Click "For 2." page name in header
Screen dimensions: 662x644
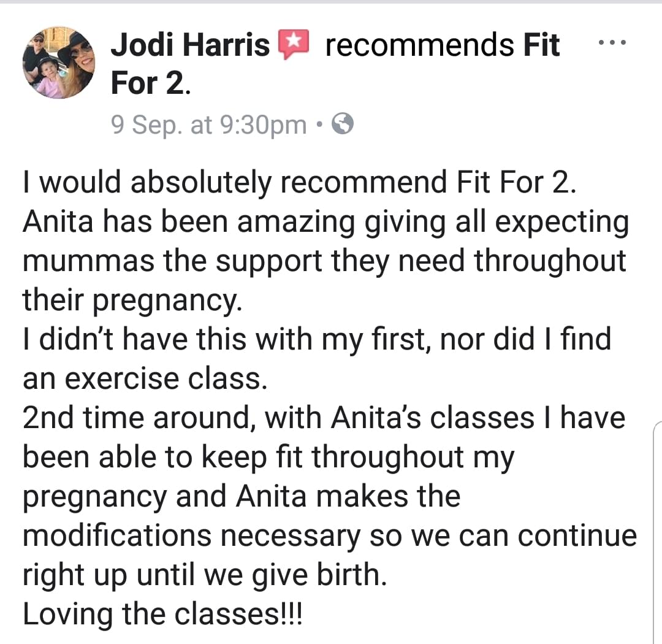pos(151,83)
